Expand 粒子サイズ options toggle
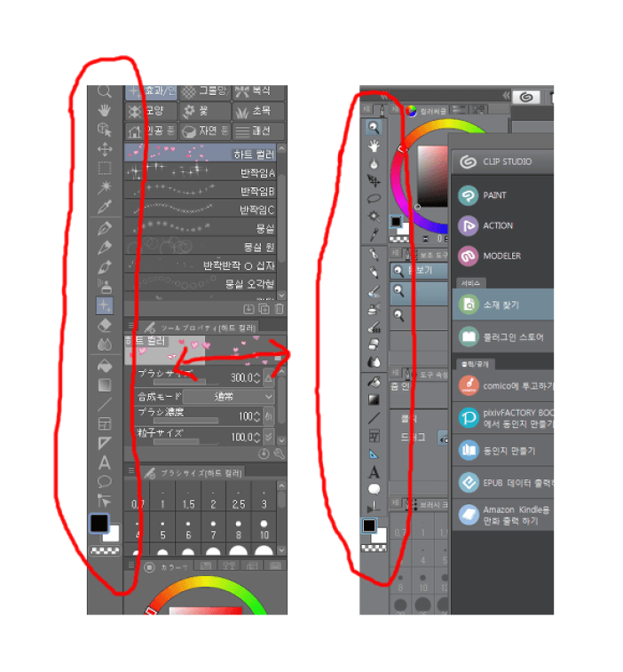 [269, 437]
